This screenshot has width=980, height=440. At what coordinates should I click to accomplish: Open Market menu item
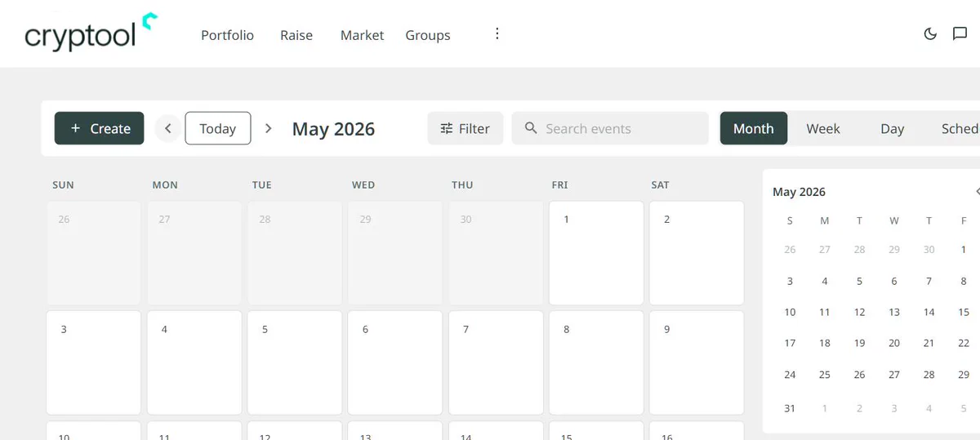pyautogui.click(x=362, y=35)
